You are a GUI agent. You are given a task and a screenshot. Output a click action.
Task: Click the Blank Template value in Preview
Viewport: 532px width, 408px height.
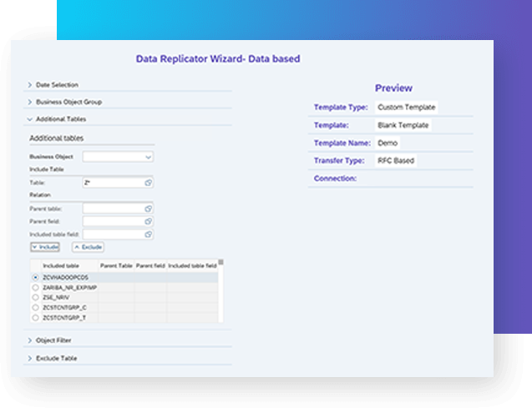click(x=403, y=125)
